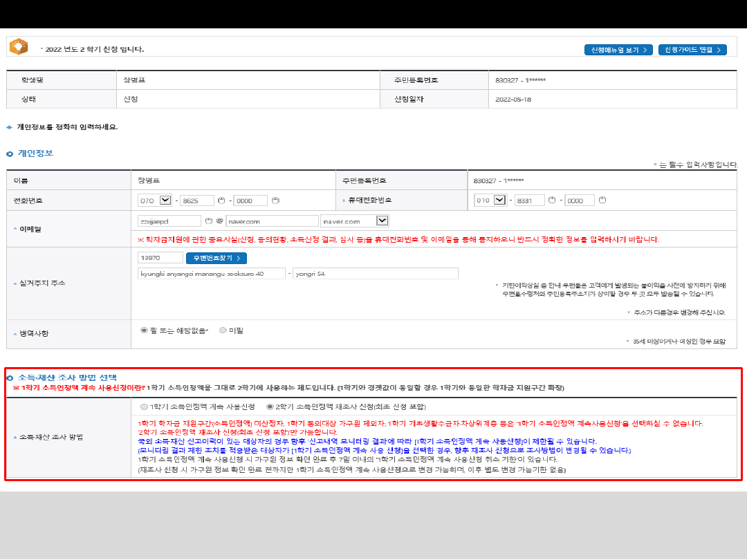Screen dimensions: 747x560
Task: Click the orange box icon beside the 2022 notice
Action: [x=19, y=46]
